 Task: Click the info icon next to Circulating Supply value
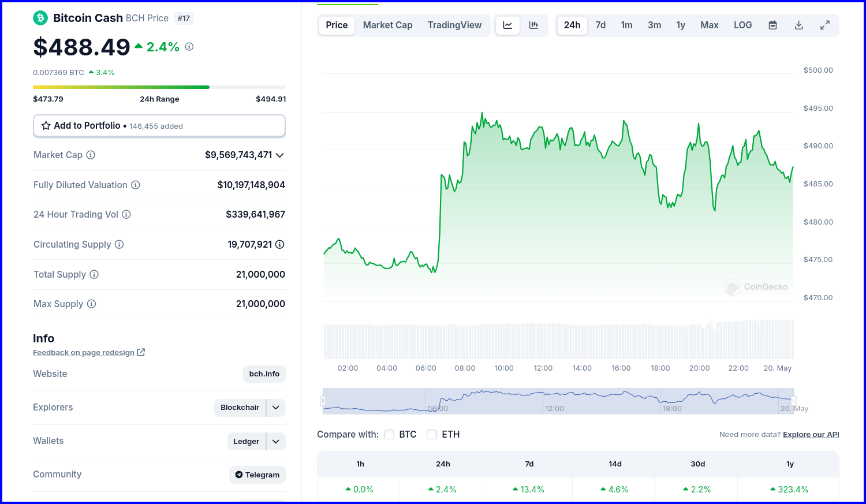click(280, 244)
